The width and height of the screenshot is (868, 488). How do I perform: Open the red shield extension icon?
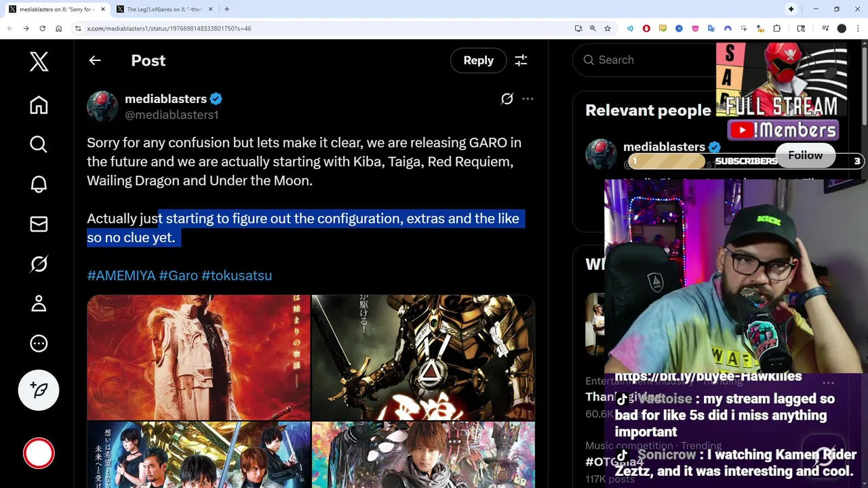[x=646, y=28]
